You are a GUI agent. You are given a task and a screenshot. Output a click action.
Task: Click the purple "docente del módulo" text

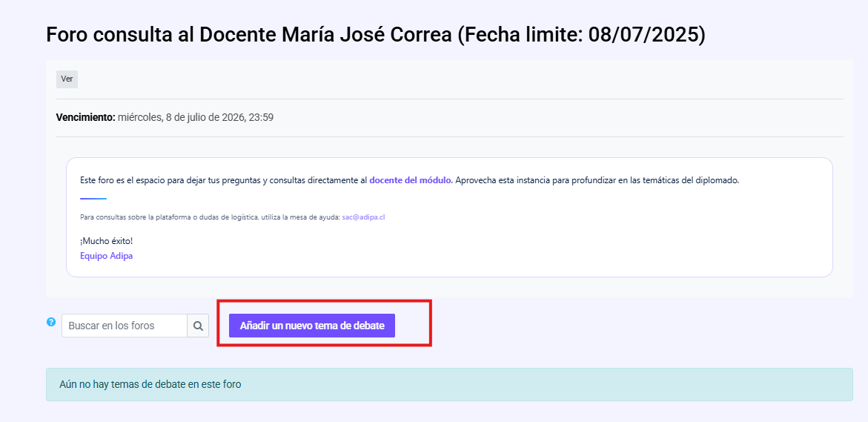tap(411, 180)
